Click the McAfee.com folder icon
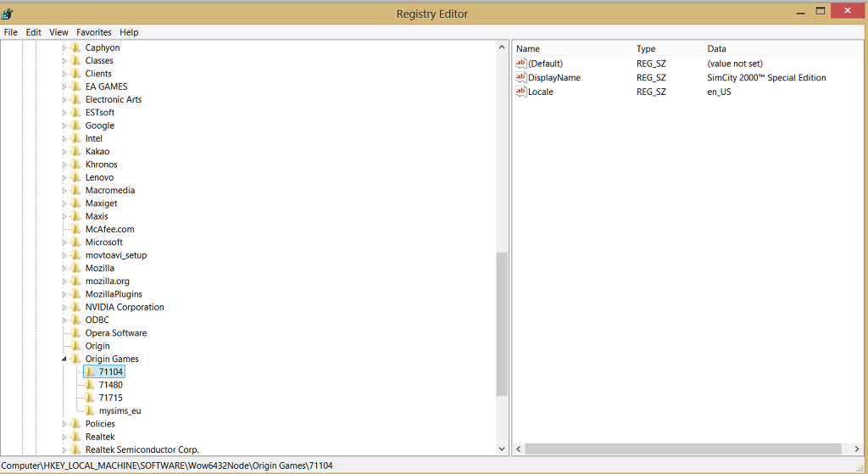Image resolution: width=868 pixels, height=474 pixels. tap(76, 229)
